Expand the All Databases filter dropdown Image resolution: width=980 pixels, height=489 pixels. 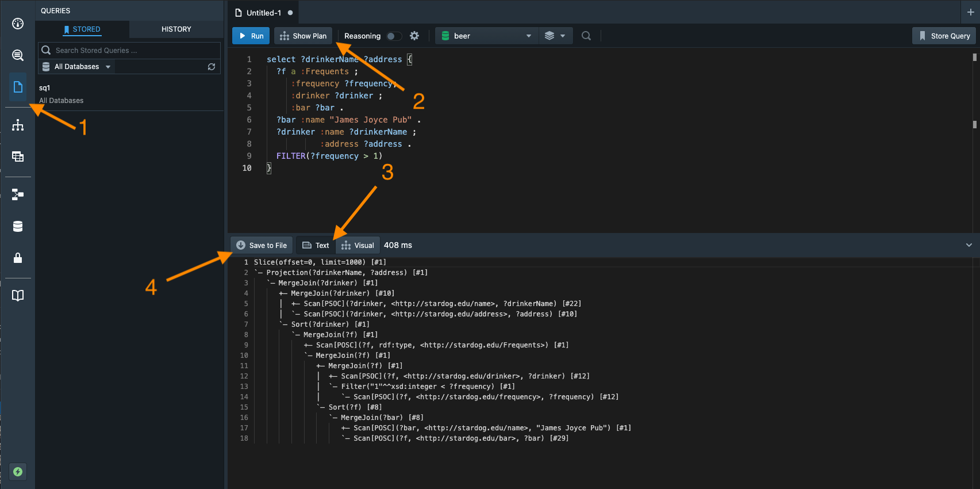click(76, 67)
